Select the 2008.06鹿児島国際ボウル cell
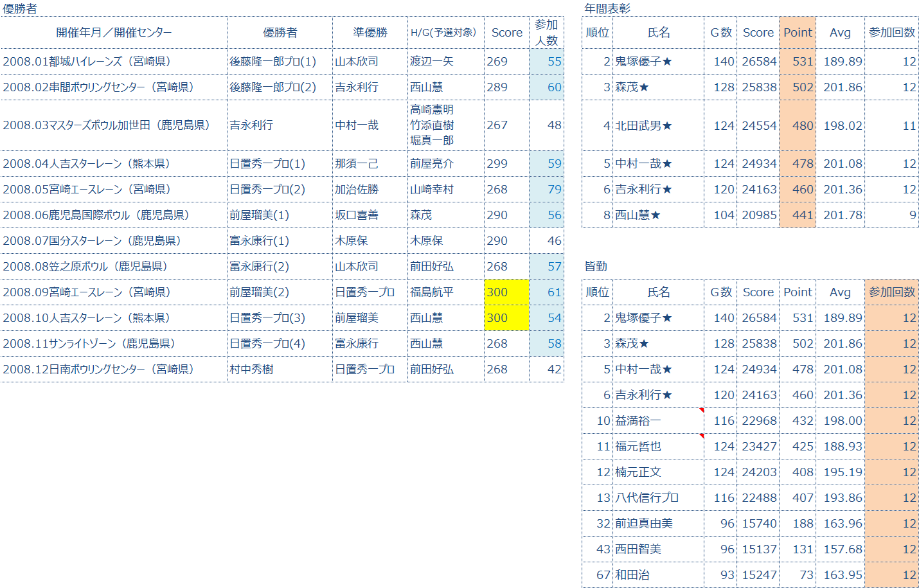 coord(114,215)
